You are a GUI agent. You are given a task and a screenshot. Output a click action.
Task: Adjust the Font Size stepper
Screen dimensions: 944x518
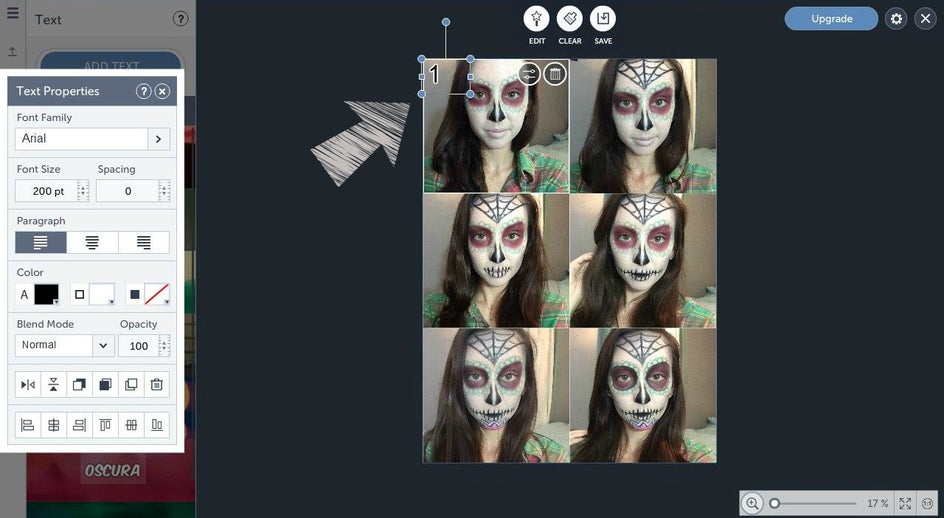(x=83, y=191)
